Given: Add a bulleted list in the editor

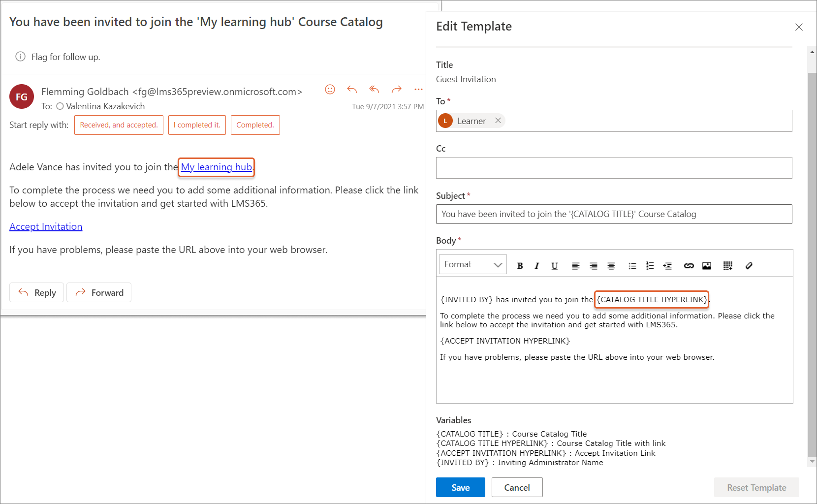Looking at the screenshot, I should 632,266.
